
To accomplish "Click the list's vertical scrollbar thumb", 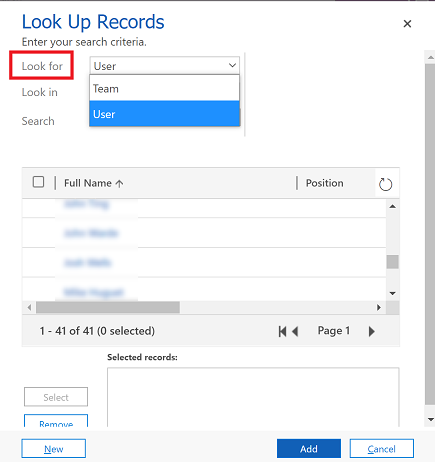I will (x=393, y=262).
